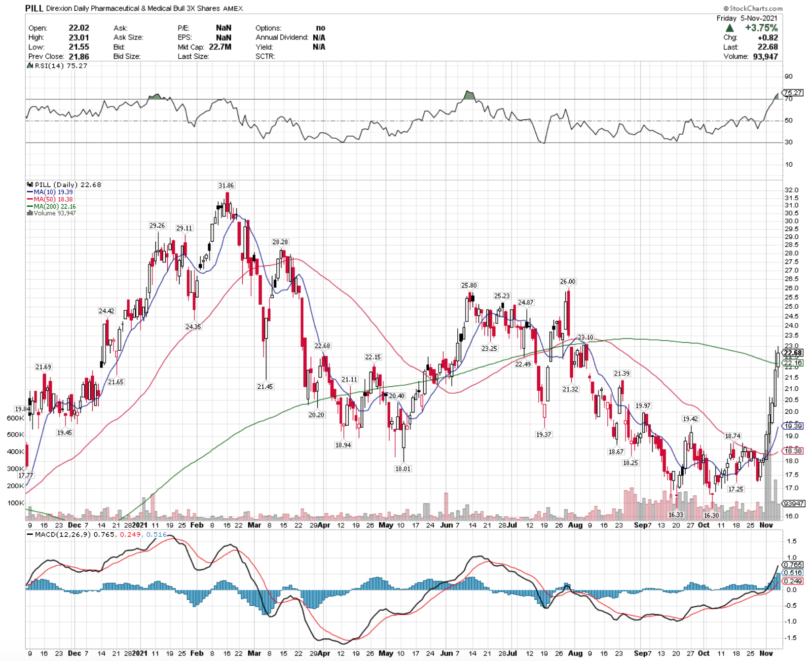The image size is (812, 661).
Task: Click the 21.45 low annotation
Action: (x=265, y=386)
